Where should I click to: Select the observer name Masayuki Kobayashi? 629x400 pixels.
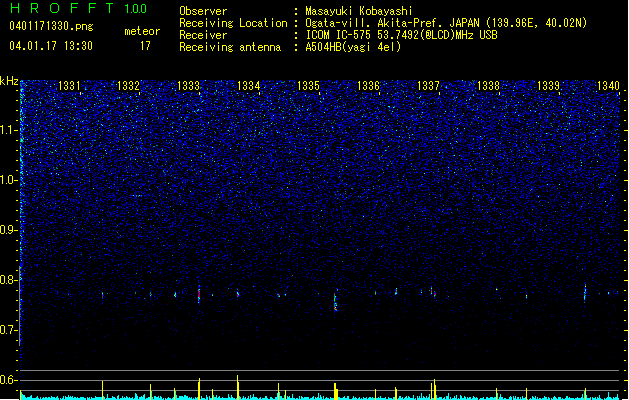click(x=358, y=11)
